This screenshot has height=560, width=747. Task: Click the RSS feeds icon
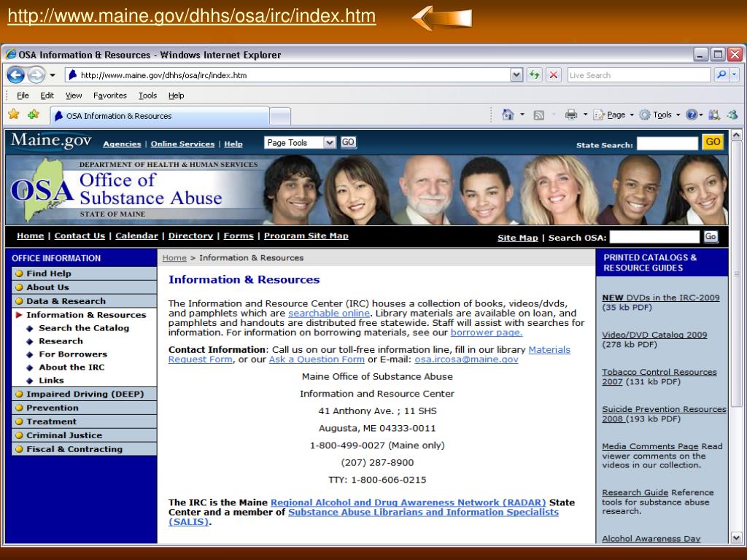(x=539, y=114)
